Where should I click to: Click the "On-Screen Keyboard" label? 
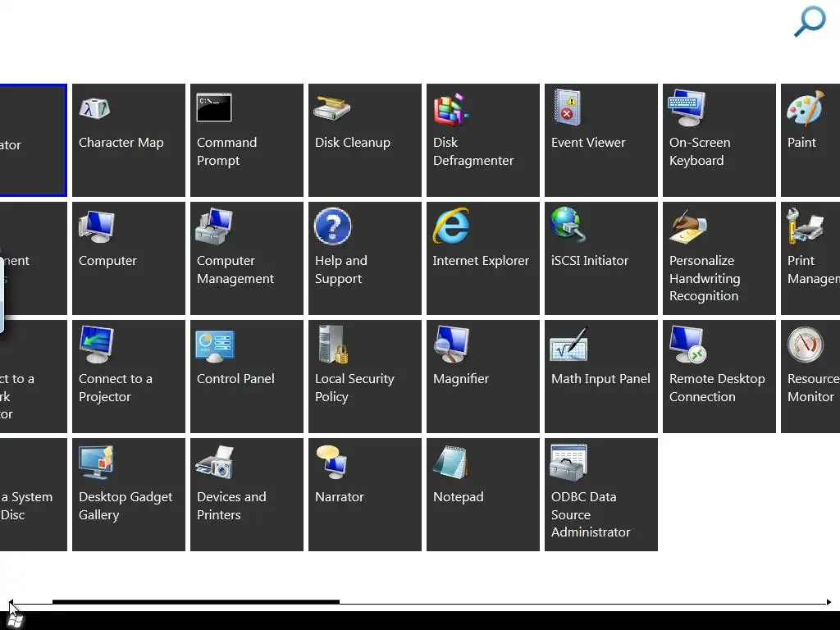[700, 151]
